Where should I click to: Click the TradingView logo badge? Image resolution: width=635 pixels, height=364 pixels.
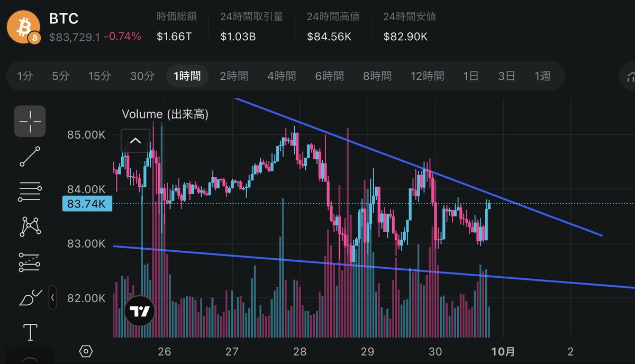click(140, 311)
